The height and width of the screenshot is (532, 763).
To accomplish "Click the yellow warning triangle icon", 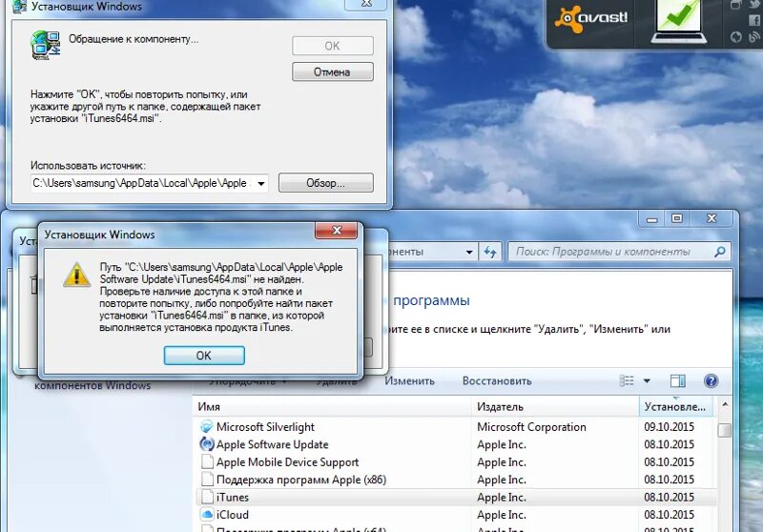I will point(76,275).
